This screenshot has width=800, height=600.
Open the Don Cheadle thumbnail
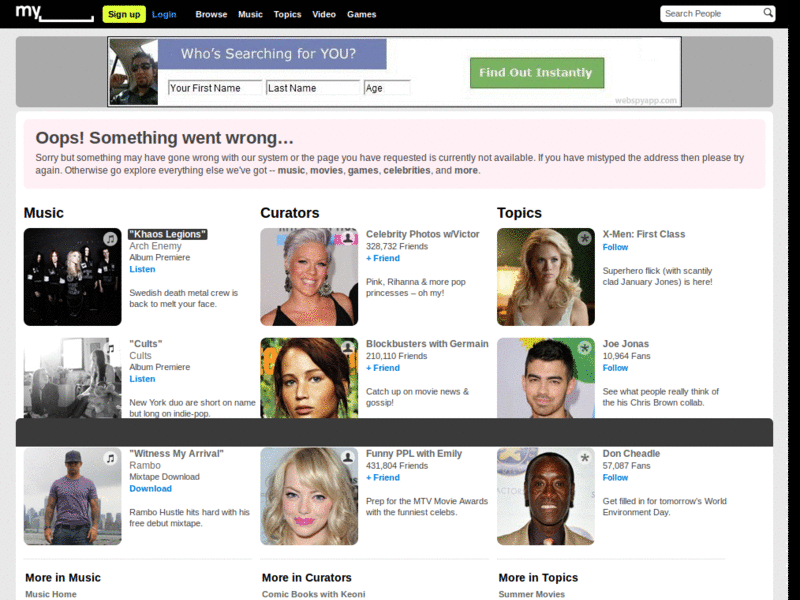tap(546, 496)
